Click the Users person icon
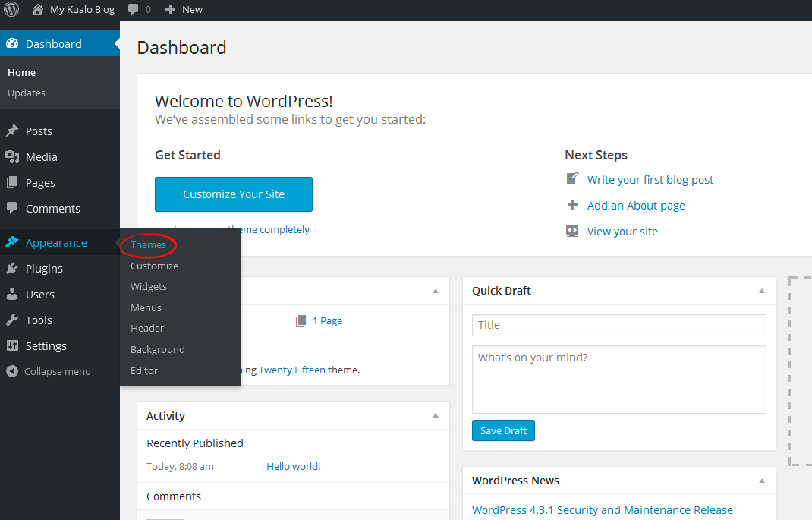The height and width of the screenshot is (520, 812). [x=12, y=294]
